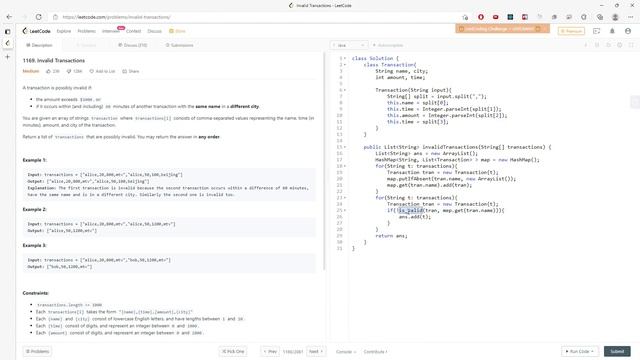Screen dimensions: 640x360
Task: Open browser profile avatar
Action: (x=615, y=17)
